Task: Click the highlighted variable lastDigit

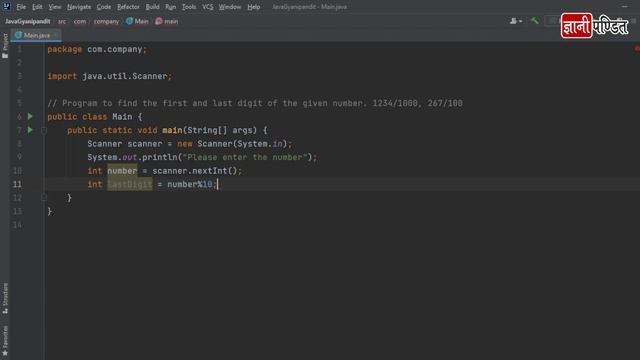Action: (x=130, y=184)
